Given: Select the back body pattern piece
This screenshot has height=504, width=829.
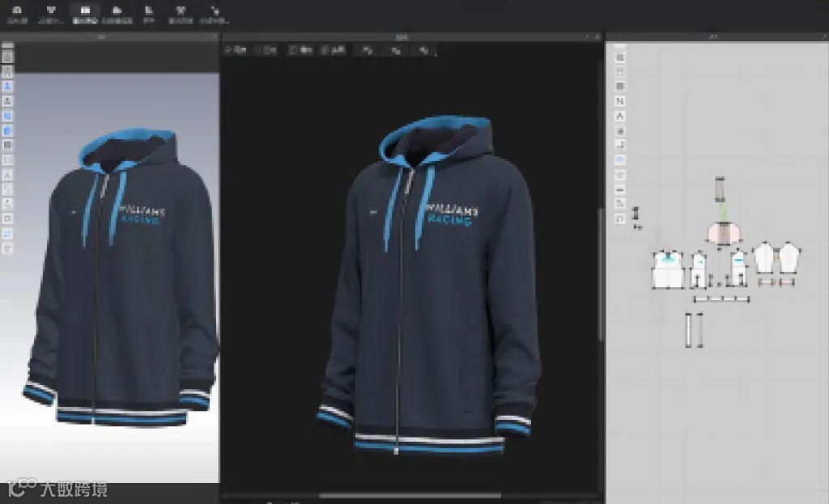Looking at the screenshot, I should 668,270.
